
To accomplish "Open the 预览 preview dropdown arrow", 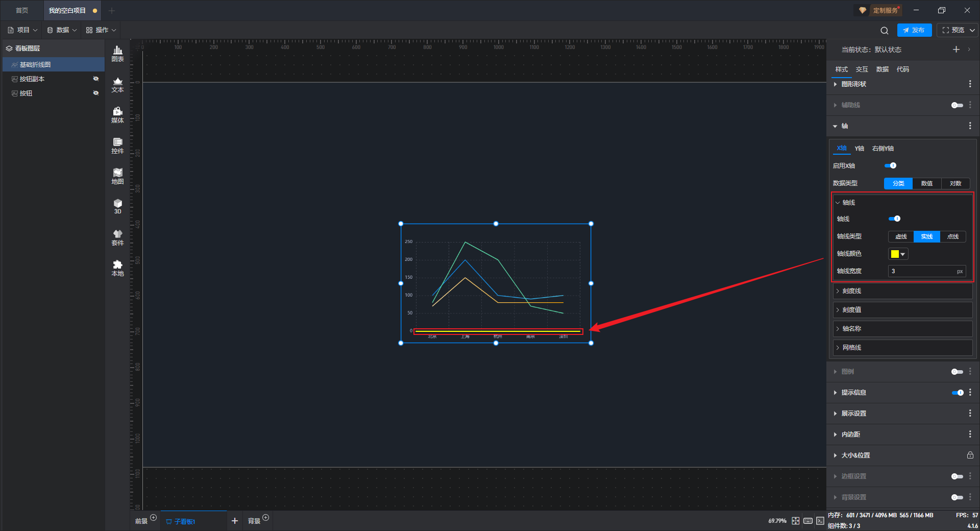I will coord(972,30).
